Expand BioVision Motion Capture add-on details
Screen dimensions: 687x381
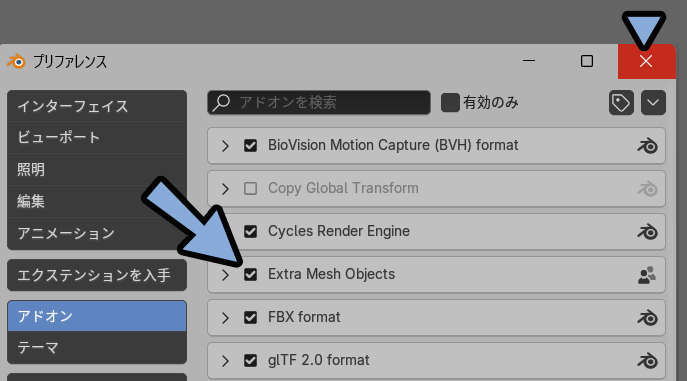coord(225,146)
